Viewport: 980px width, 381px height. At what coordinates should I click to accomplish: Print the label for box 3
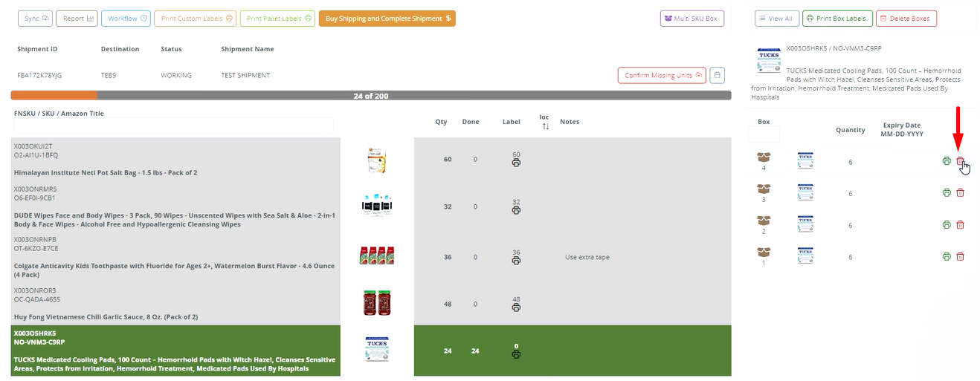tap(947, 193)
